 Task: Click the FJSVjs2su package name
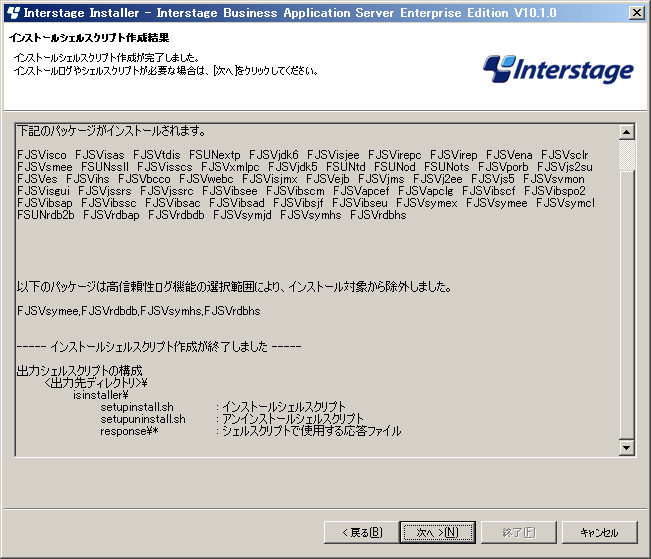click(x=565, y=167)
